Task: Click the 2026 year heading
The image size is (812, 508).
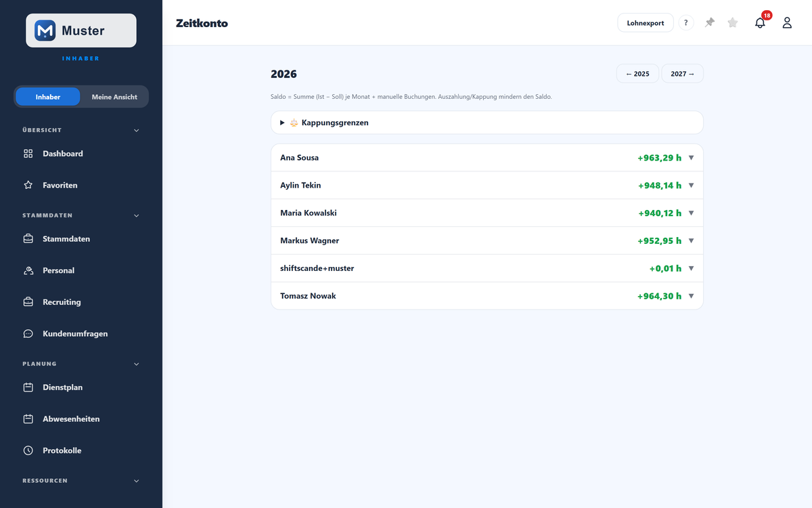Action: 284,74
